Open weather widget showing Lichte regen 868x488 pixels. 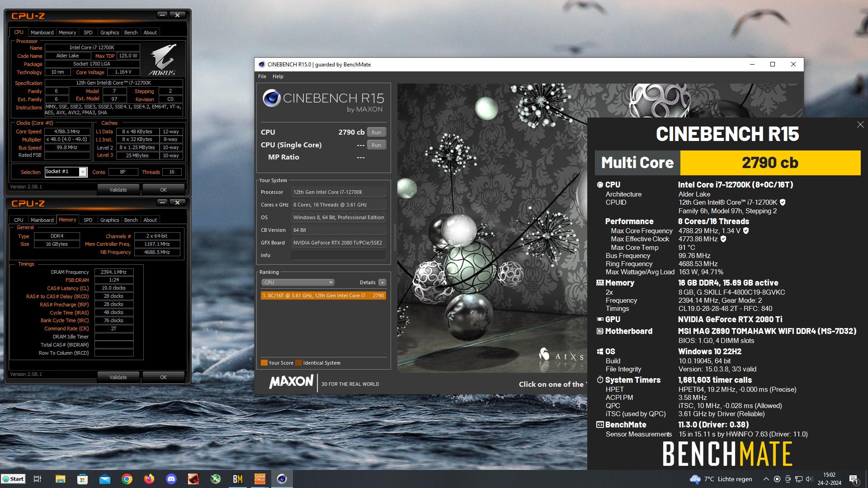[721, 479]
